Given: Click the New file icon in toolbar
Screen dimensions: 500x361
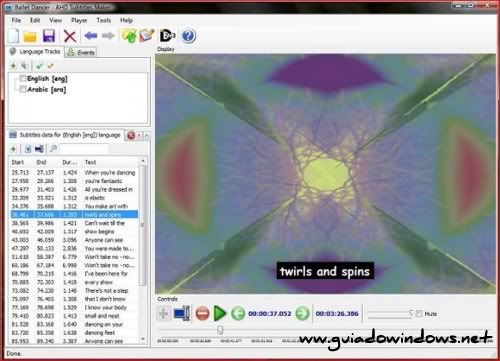Looking at the screenshot, I should 13,36.
